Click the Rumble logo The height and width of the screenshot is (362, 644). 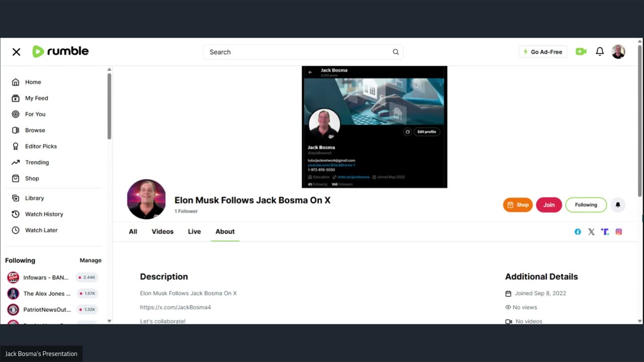click(x=60, y=51)
